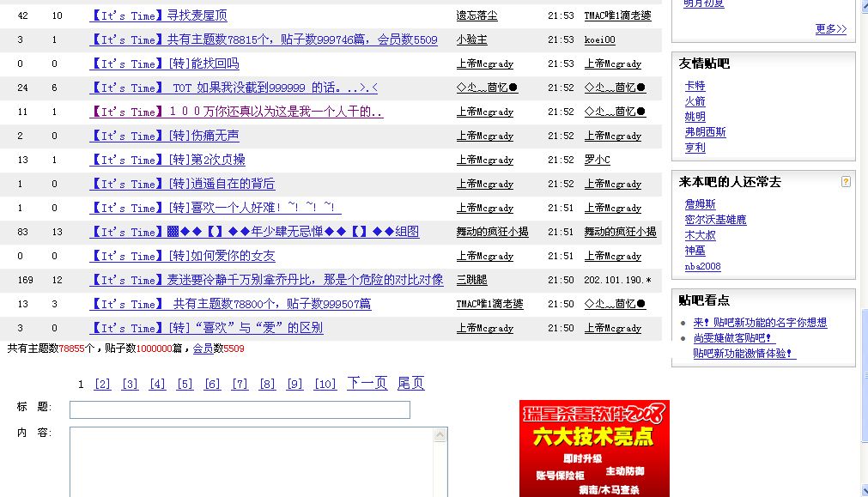This screenshot has height=497, width=868.
Task: View author 舞动的疯狂小揭 in author column
Action: [x=492, y=232]
